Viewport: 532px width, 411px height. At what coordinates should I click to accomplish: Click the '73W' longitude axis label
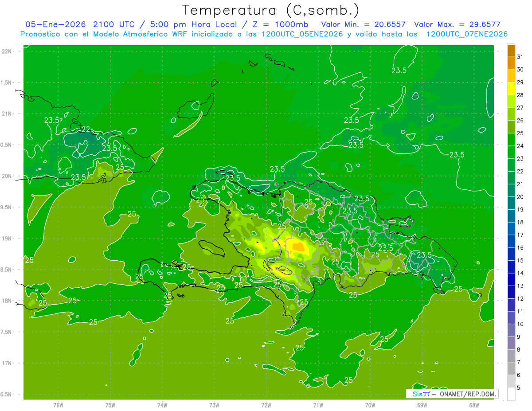click(214, 405)
